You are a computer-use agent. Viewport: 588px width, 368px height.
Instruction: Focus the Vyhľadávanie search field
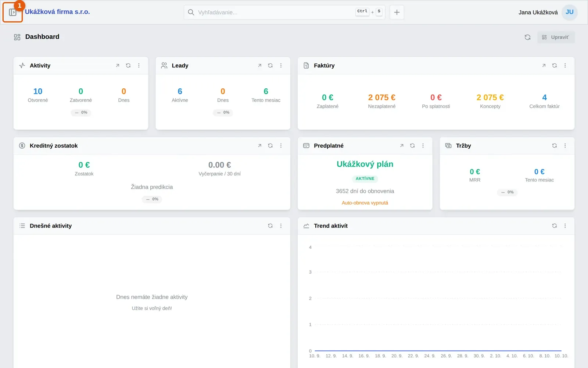[284, 12]
